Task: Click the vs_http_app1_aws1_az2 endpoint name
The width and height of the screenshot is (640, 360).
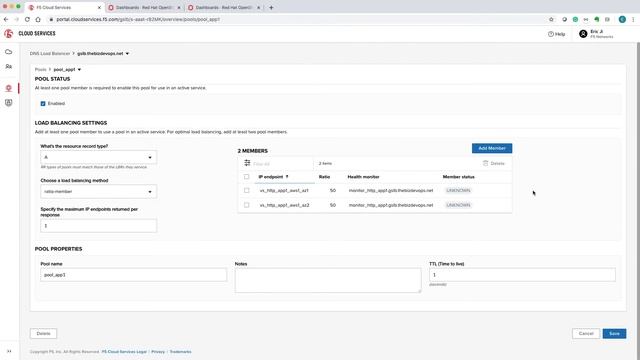Action: [x=284, y=205]
